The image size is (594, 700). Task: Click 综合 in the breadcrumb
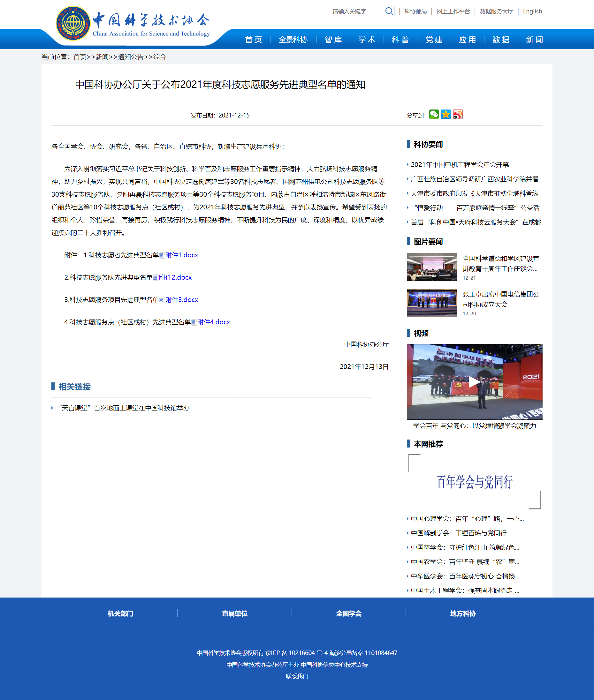tap(160, 57)
